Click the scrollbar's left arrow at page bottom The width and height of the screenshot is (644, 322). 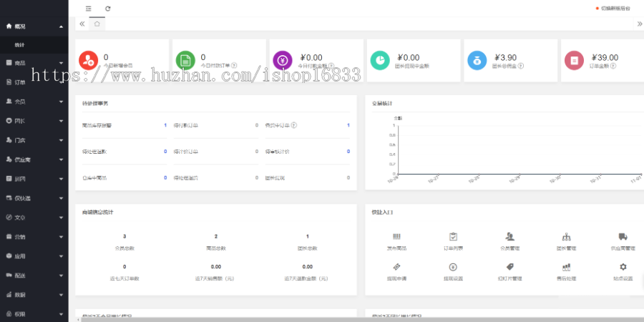pos(78,320)
